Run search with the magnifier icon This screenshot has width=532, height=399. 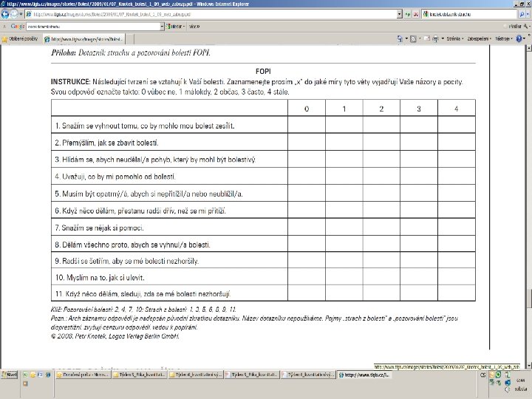click(522, 14)
